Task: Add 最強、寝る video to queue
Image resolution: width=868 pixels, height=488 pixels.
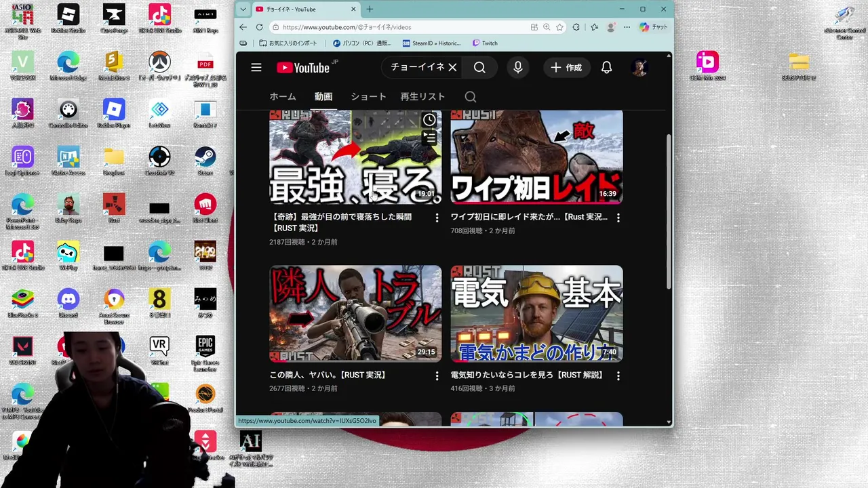Action: pyautogui.click(x=429, y=138)
